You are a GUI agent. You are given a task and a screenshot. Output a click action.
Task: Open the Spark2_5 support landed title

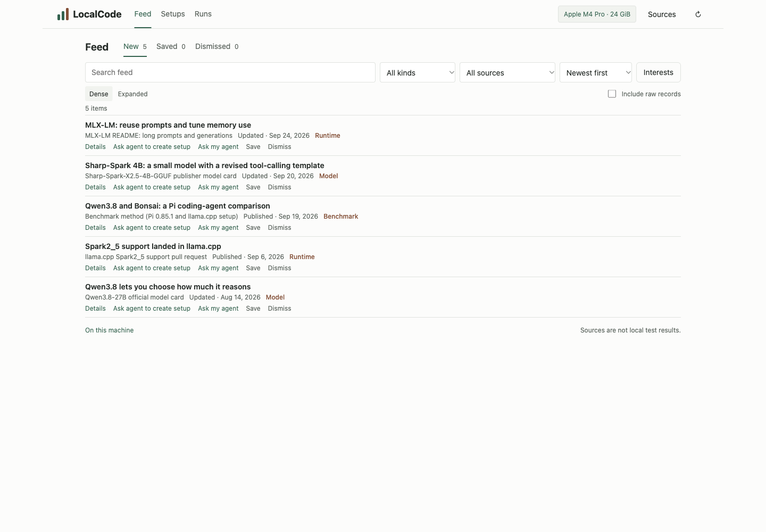153,246
